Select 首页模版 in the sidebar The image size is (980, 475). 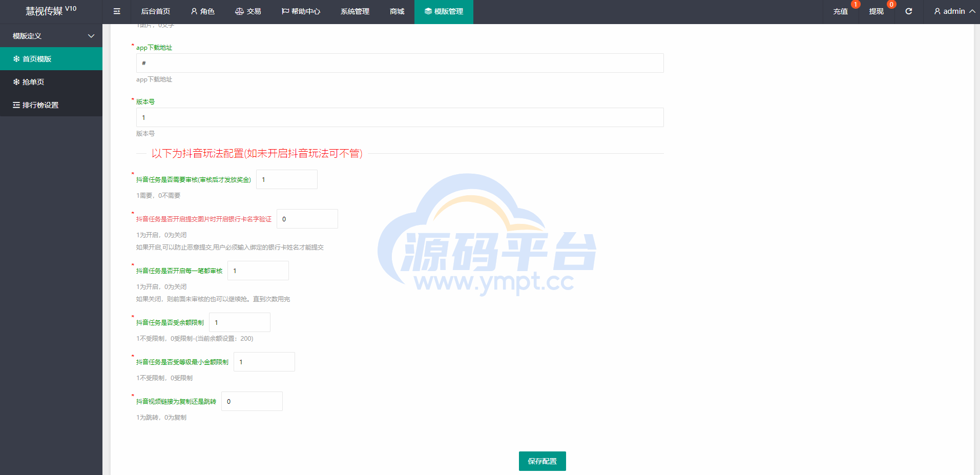(51, 59)
